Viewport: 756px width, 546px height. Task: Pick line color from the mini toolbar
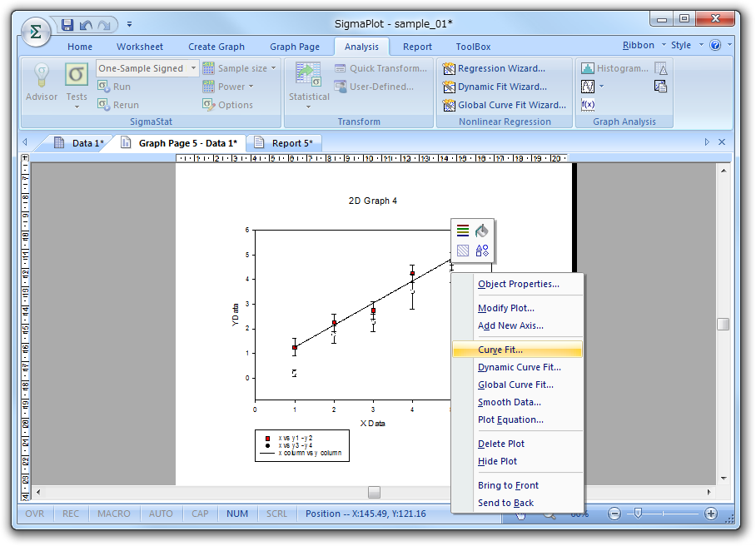pyautogui.click(x=463, y=231)
